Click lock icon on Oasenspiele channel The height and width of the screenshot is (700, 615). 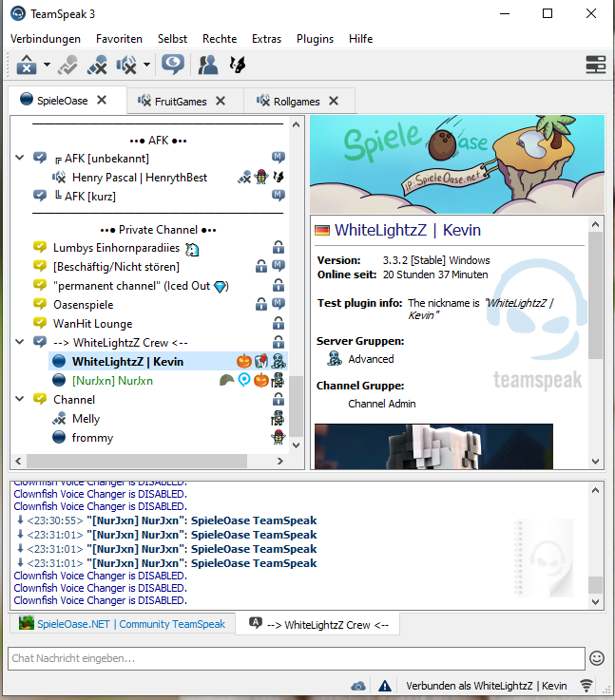[261, 304]
